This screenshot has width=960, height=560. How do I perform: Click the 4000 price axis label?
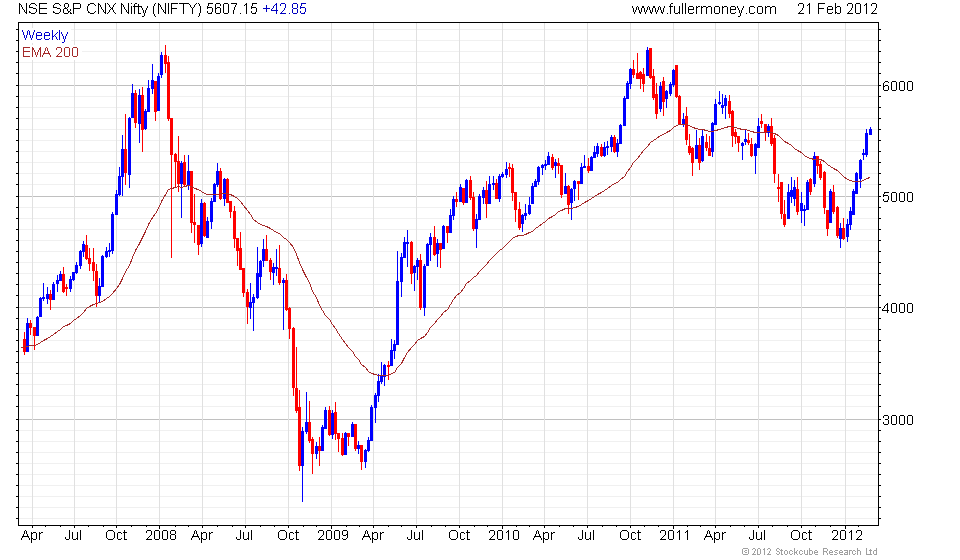click(x=897, y=308)
